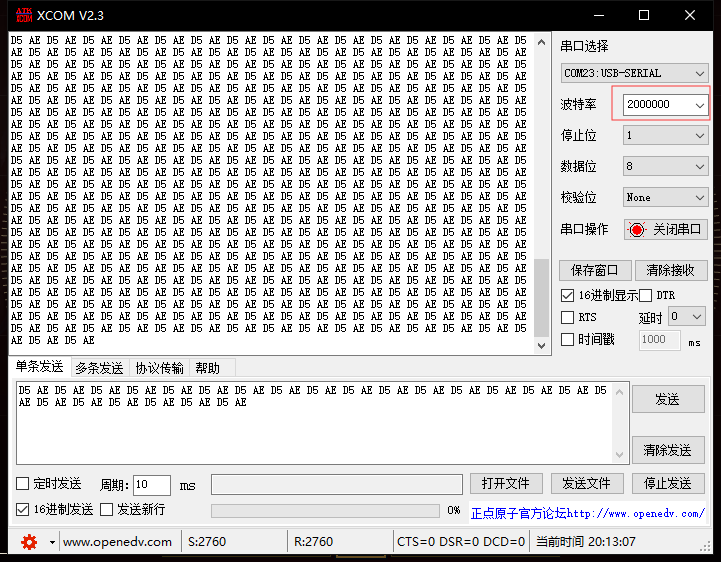Click the send text area with D5 AE

pos(314,423)
